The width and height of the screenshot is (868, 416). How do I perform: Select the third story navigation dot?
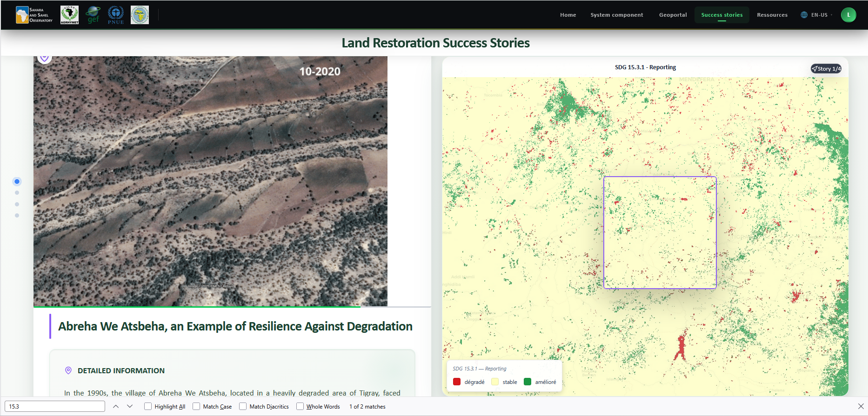click(x=17, y=204)
